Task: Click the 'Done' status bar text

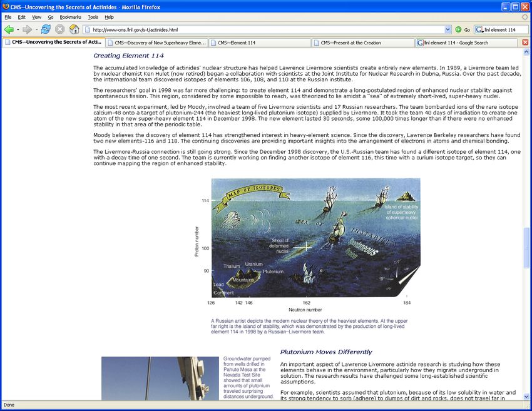Action: point(9,405)
